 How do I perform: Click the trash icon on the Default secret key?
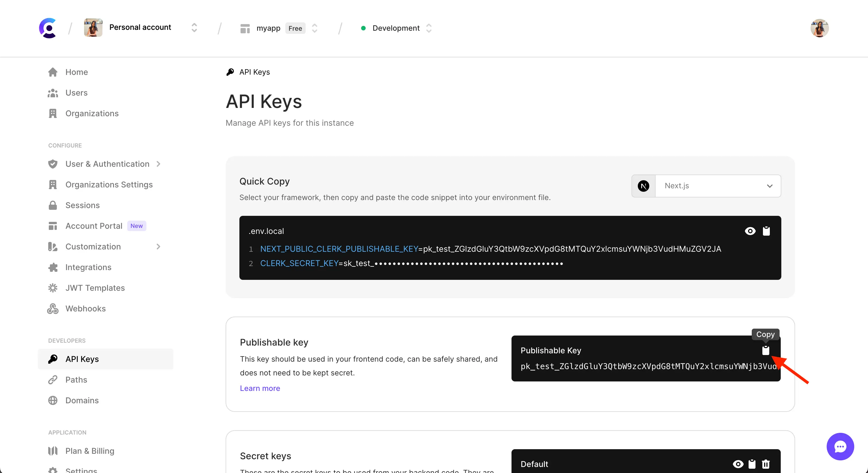(x=766, y=464)
